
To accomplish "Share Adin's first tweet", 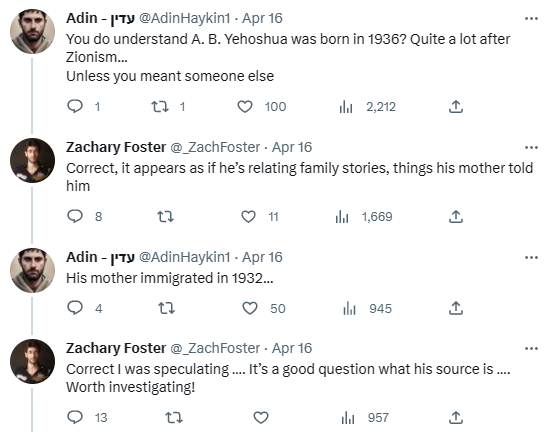I will [x=456, y=106].
